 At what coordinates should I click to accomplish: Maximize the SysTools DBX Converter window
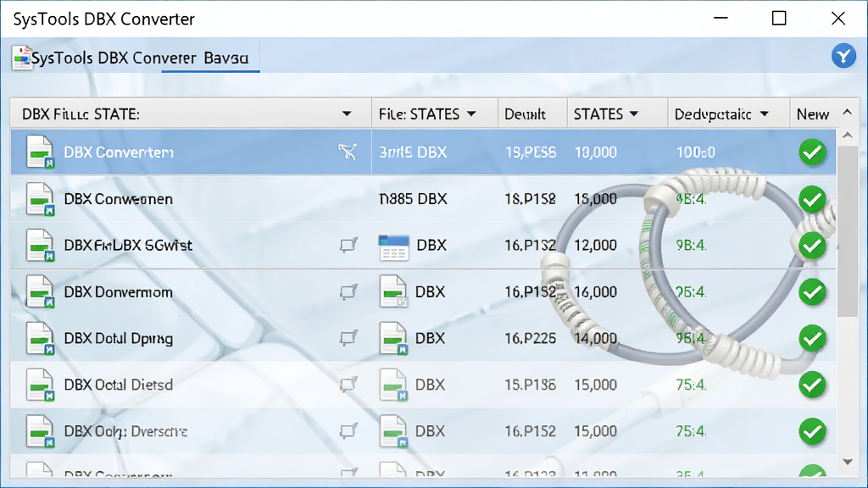(x=779, y=19)
